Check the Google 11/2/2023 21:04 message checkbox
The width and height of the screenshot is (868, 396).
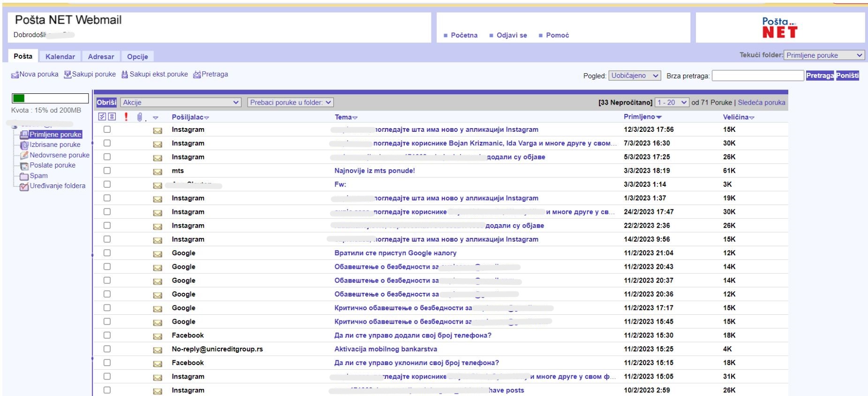[x=107, y=253]
